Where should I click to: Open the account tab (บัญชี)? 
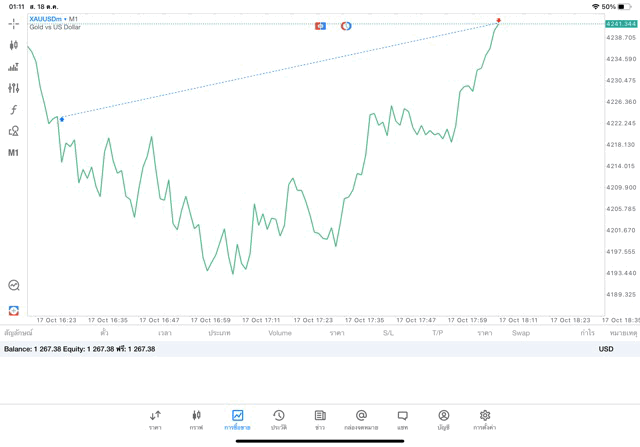[x=443, y=419]
